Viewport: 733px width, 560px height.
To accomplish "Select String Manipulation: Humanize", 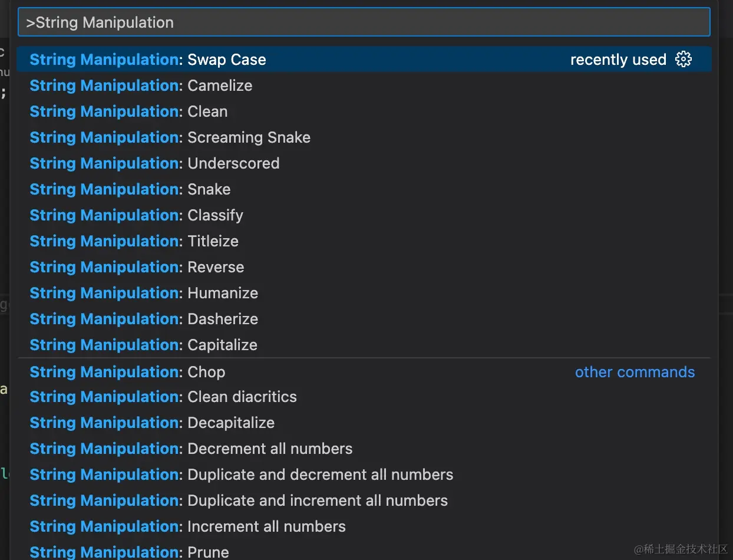I will pyautogui.click(x=364, y=293).
